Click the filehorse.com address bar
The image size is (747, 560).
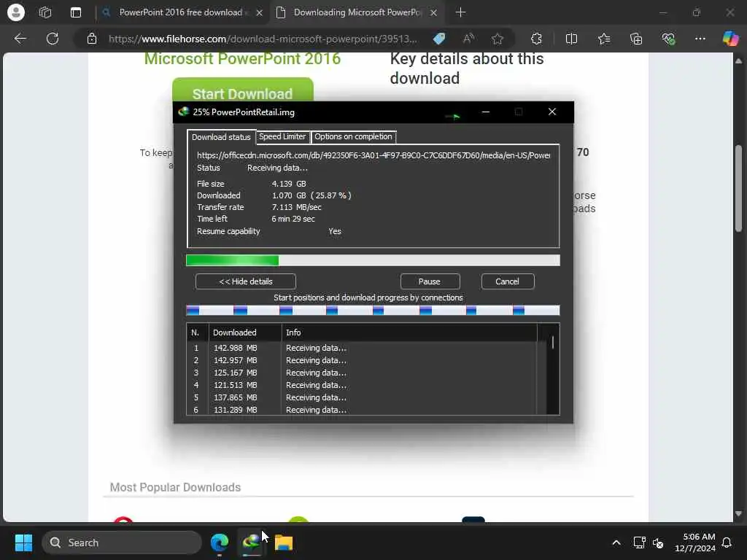(x=263, y=39)
